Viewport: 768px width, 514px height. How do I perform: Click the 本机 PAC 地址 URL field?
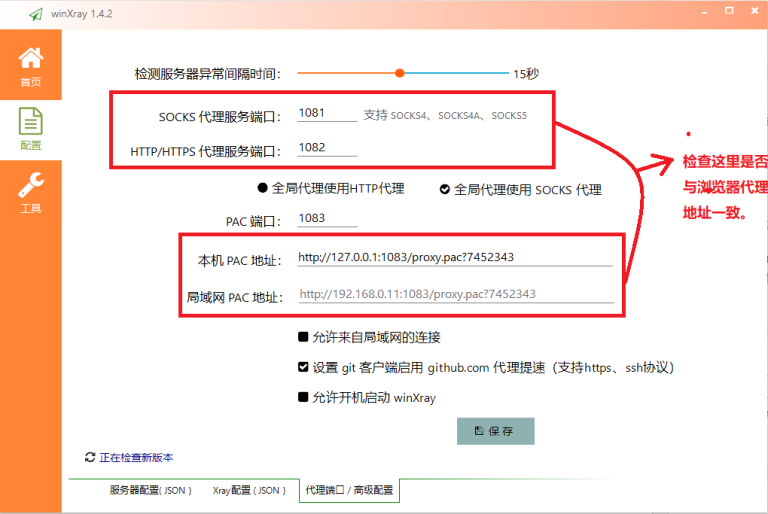tap(455, 257)
